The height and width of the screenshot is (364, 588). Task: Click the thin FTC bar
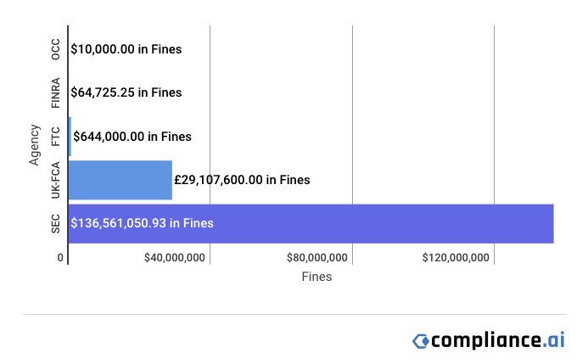(70, 137)
